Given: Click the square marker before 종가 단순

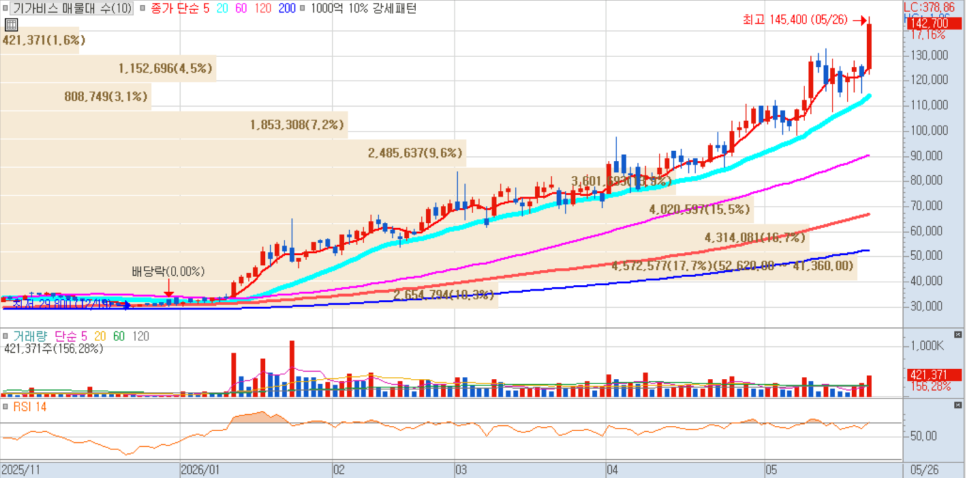Looking at the screenshot, I should pos(142,9).
